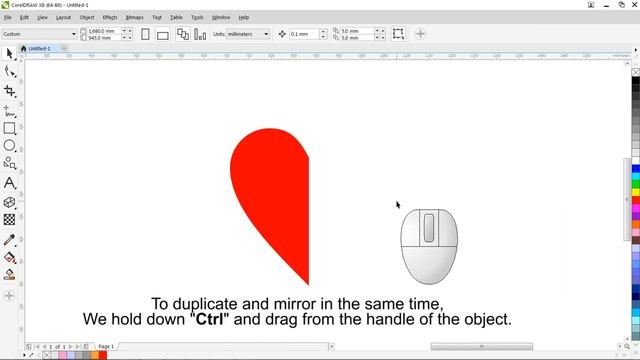Select the Ellipse tool
640x360 pixels.
pyautogui.click(x=9, y=145)
